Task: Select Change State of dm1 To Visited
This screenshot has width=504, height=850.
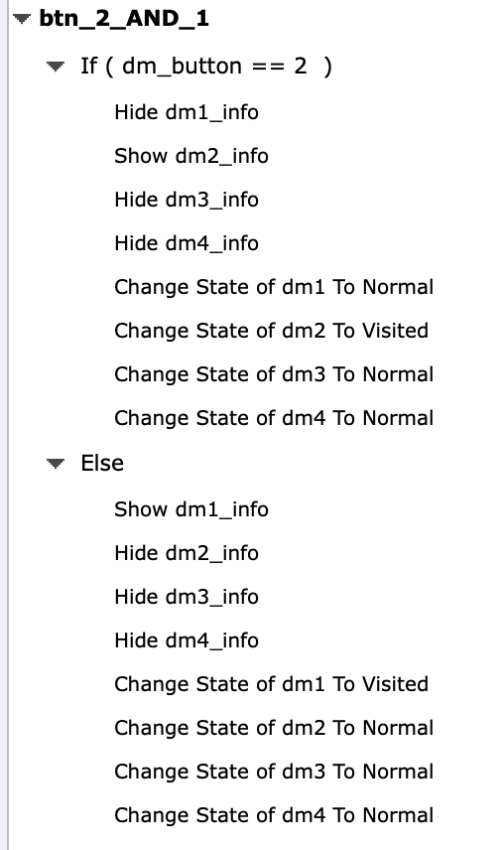Action: point(271,684)
